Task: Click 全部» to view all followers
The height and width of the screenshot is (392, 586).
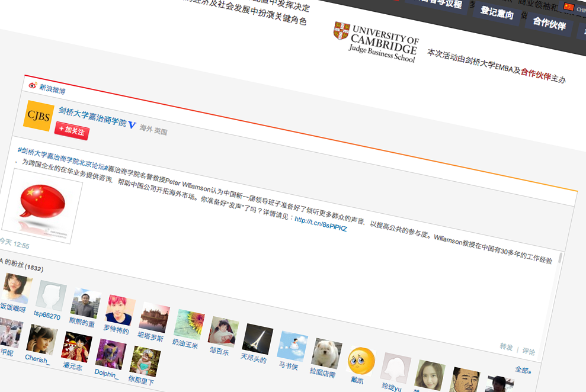Action: (523, 370)
